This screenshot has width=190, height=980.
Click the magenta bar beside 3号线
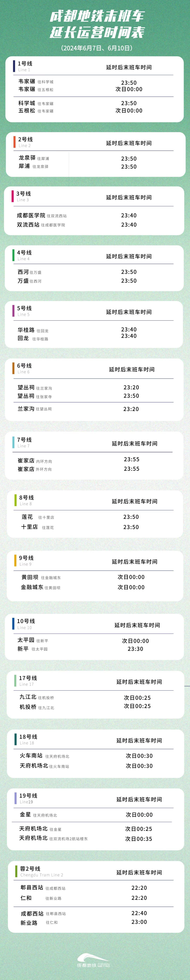click(x=12, y=196)
